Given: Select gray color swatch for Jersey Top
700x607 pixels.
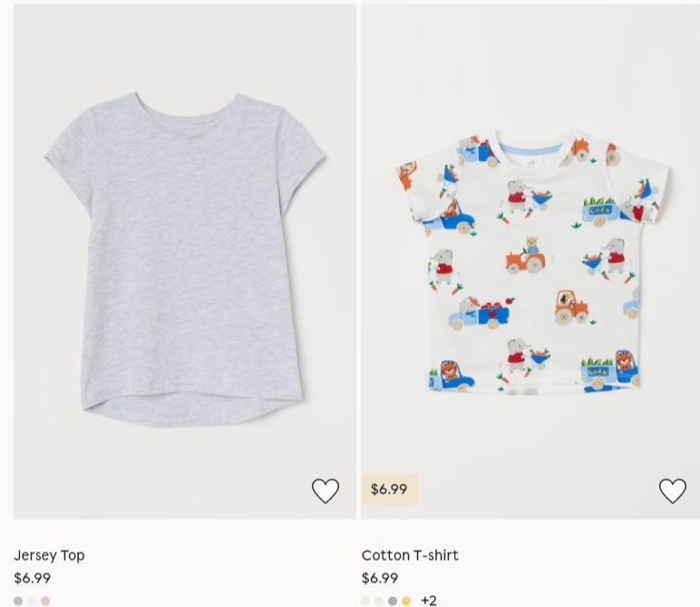Looking at the screenshot, I should coord(18,602).
